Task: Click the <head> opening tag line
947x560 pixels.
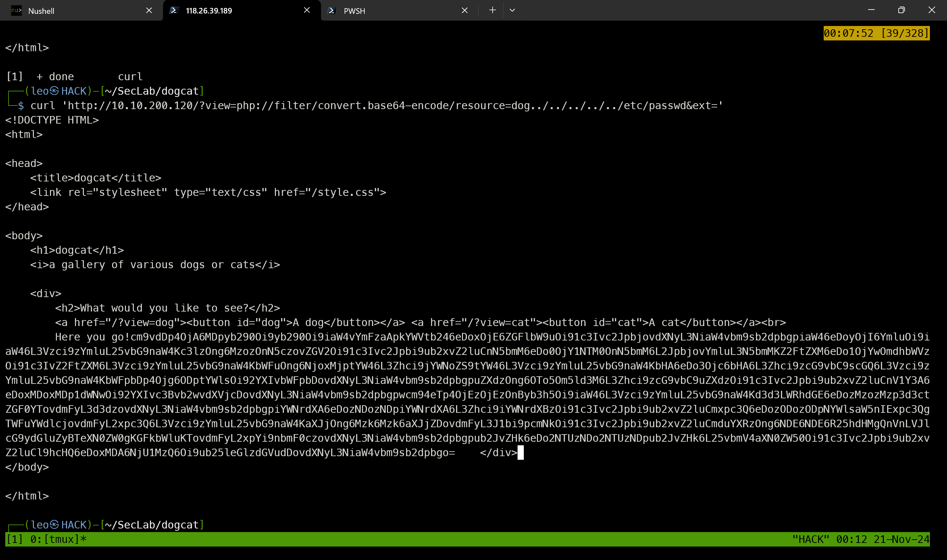Action: [x=24, y=163]
